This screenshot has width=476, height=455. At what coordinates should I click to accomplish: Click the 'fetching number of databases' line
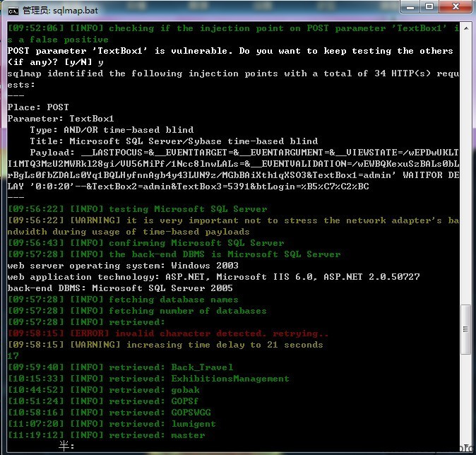point(137,311)
